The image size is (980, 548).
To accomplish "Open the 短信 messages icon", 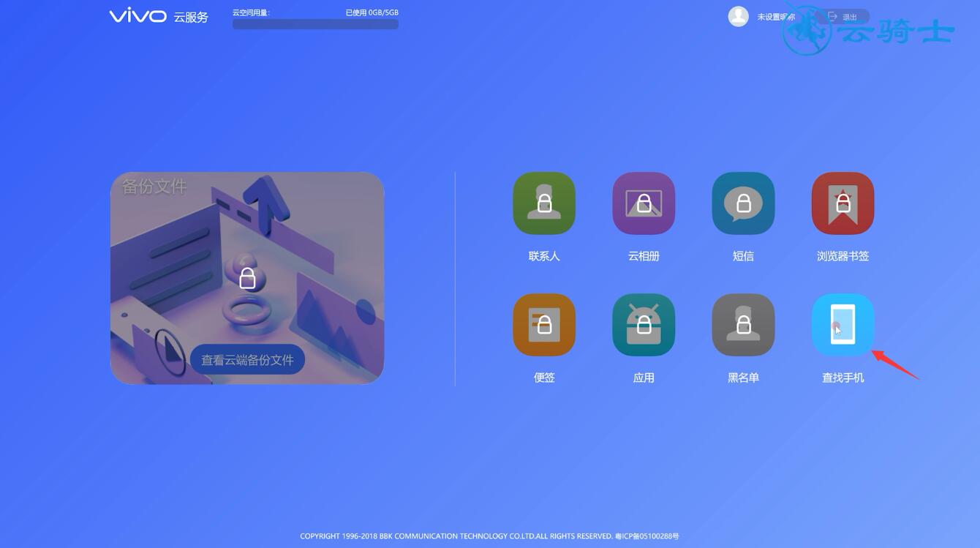I will [x=743, y=203].
